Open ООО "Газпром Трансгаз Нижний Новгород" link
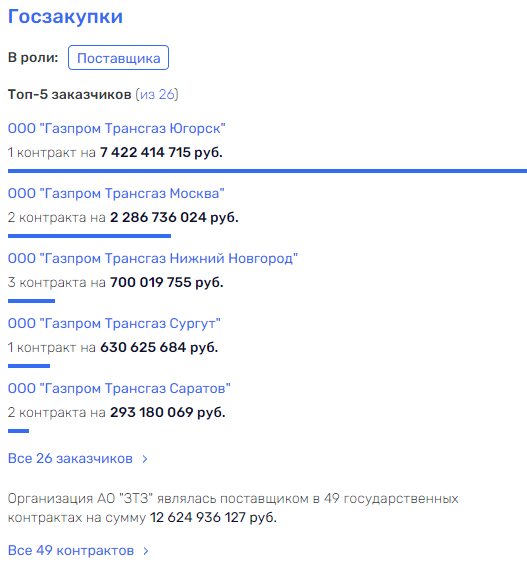Image resolution: width=527 pixels, height=562 pixels. point(153,258)
